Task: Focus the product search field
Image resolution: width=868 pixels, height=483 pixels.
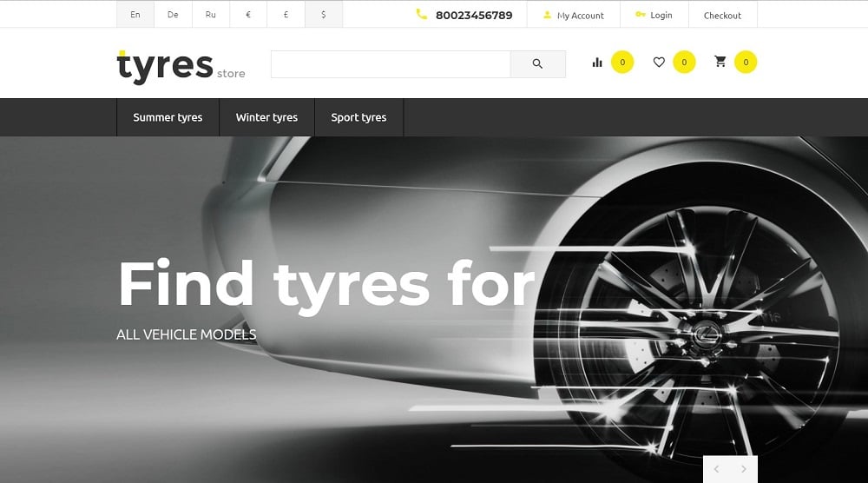Action: [x=391, y=64]
